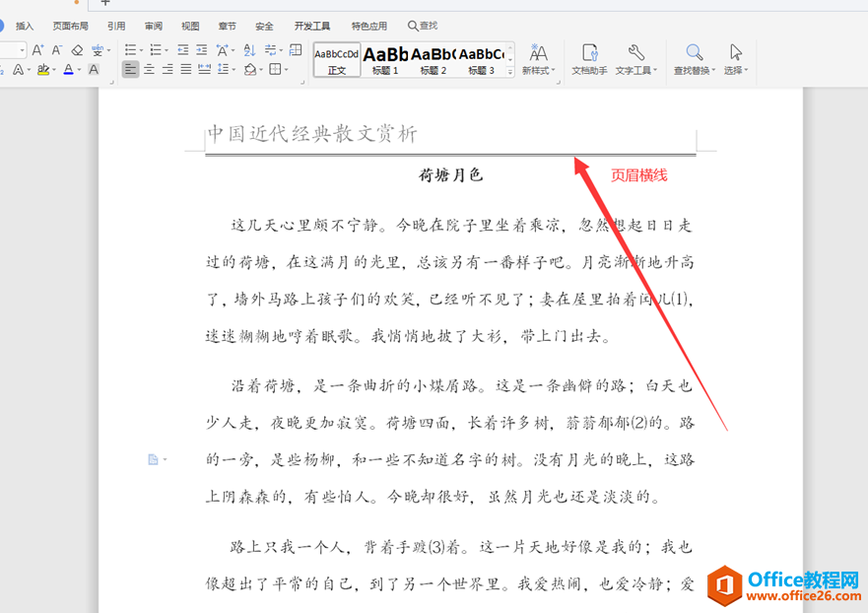Open the paragraph layout icon in left margin

coord(154,459)
